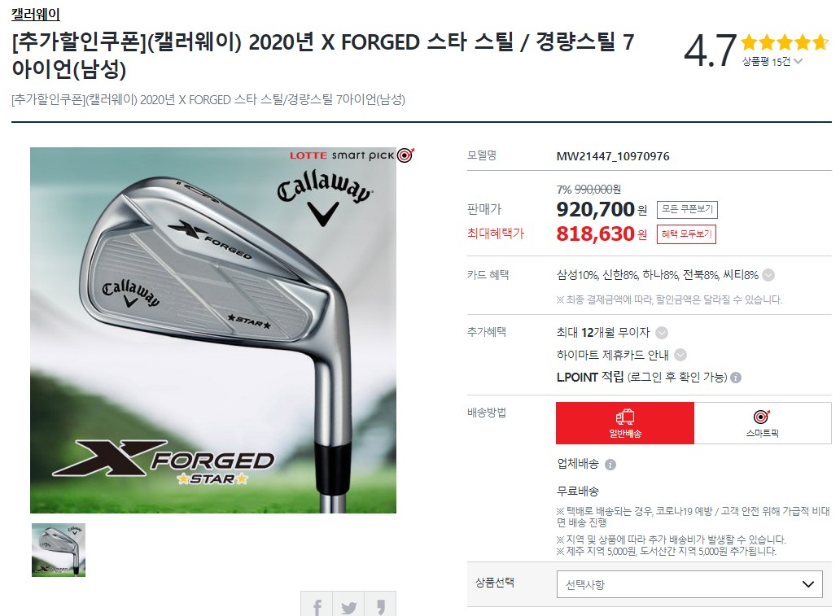Share product on Facebook icon
Screen dimensions: 840x616
pos(317,605)
